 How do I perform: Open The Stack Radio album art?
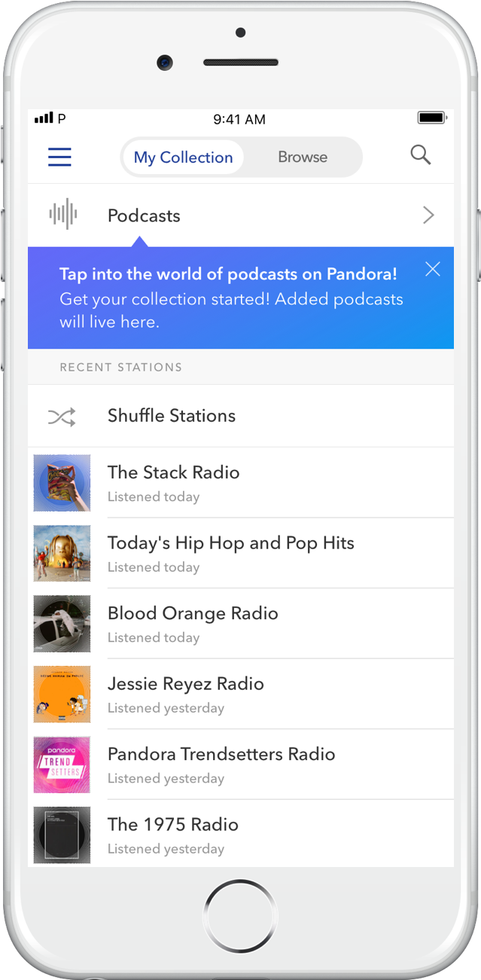coord(62,483)
